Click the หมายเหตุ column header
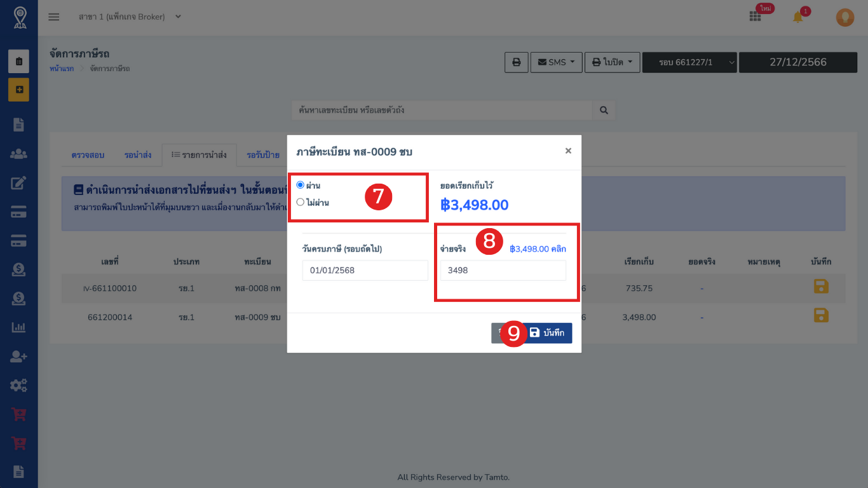The width and height of the screenshot is (868, 488). tap(764, 262)
